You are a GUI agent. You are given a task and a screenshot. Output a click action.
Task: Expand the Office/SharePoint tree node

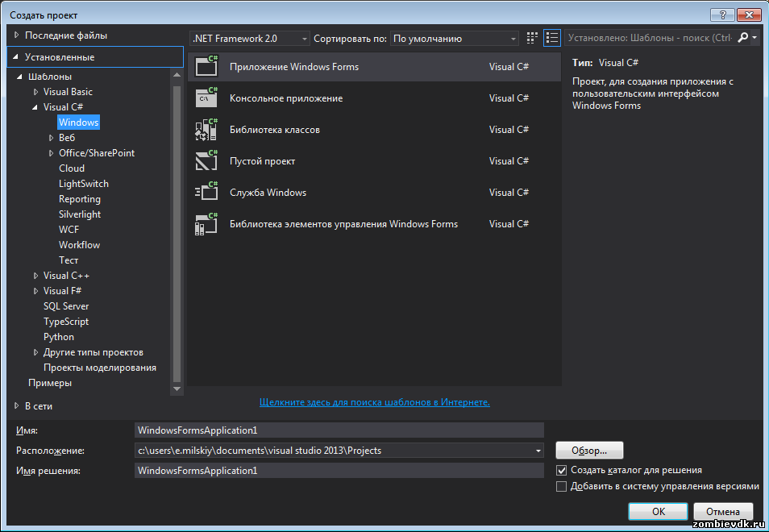[x=51, y=153]
